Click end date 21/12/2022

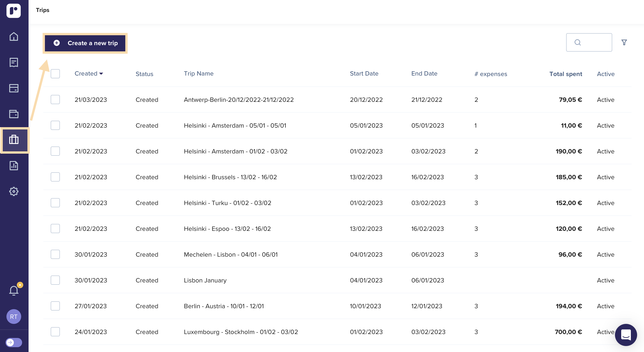tap(427, 100)
